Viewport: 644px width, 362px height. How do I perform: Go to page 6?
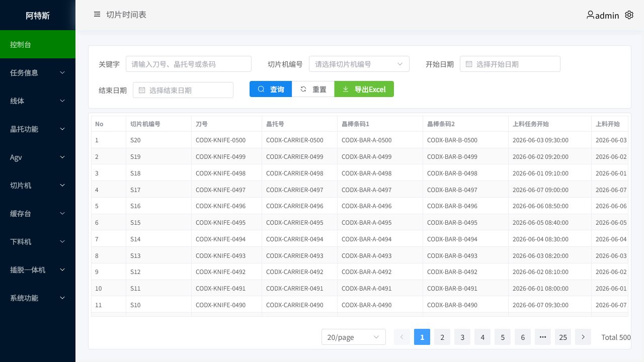coord(523,337)
